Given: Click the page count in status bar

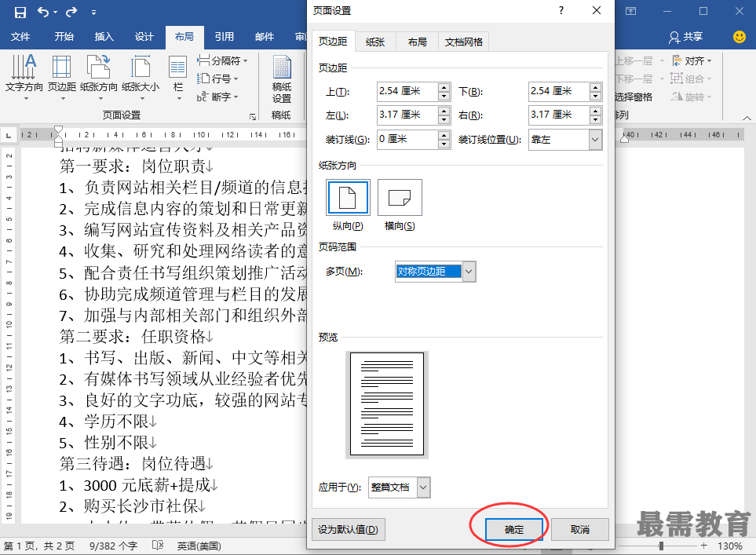Looking at the screenshot, I should 39,546.
